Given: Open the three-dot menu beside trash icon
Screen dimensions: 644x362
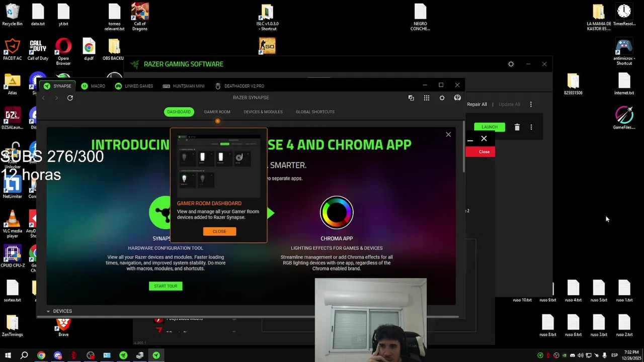Looking at the screenshot, I should click(x=531, y=127).
